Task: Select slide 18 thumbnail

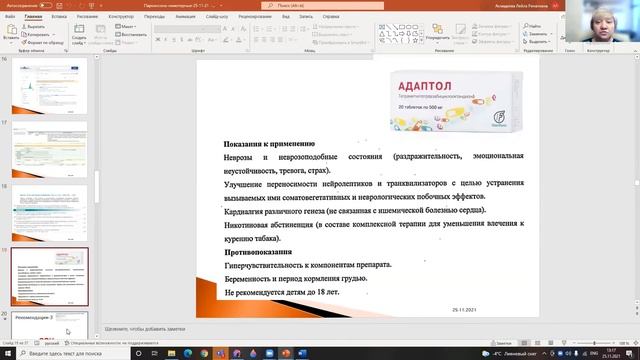Action: (x=49, y=213)
